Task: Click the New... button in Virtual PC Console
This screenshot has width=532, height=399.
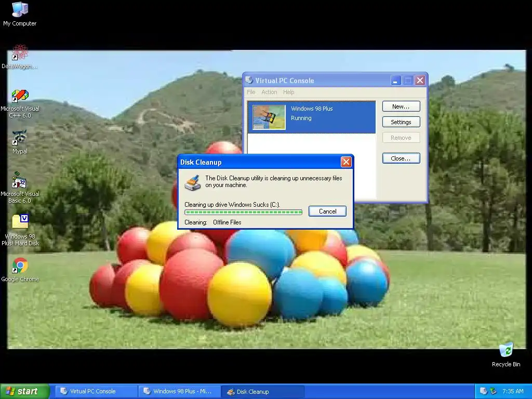Action: tap(401, 106)
